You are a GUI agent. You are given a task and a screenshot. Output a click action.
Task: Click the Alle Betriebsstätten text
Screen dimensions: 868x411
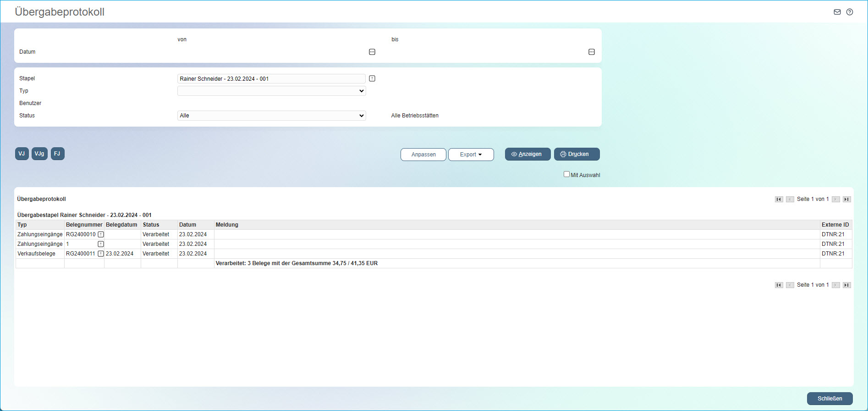(415, 116)
